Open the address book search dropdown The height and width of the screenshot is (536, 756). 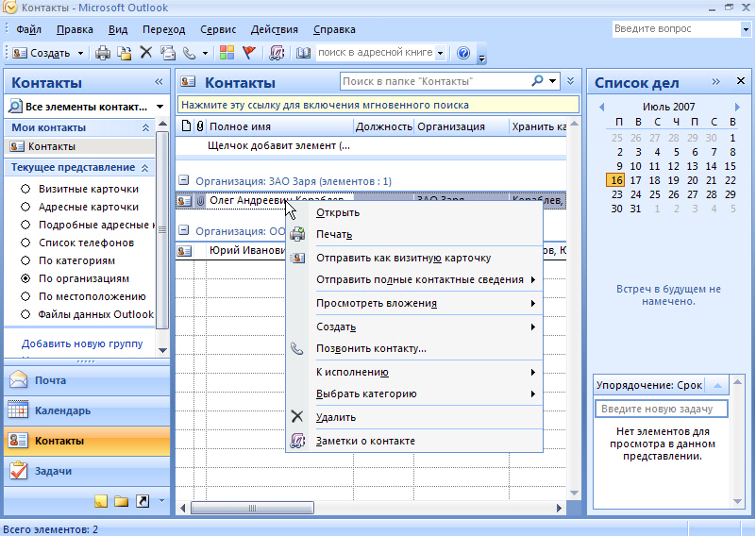pyautogui.click(x=440, y=53)
